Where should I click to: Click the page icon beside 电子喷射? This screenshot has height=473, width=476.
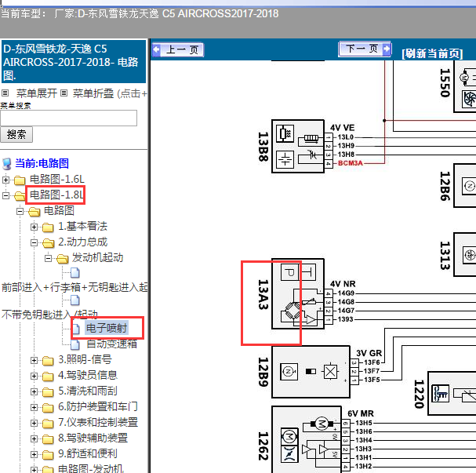(76, 329)
